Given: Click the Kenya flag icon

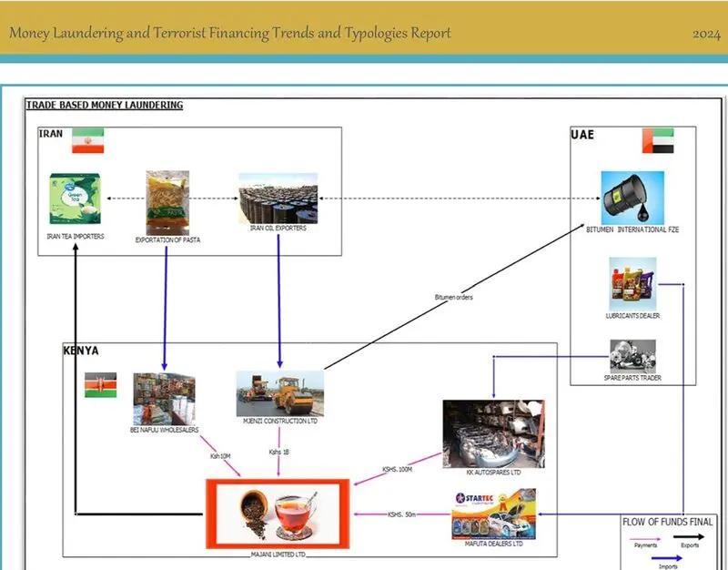Looking at the screenshot, I should pos(101,384).
